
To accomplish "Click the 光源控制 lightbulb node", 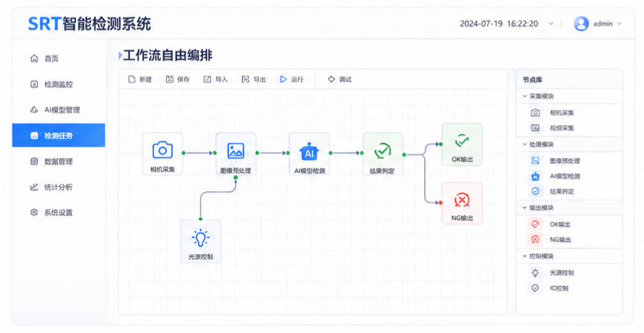I will click(201, 241).
